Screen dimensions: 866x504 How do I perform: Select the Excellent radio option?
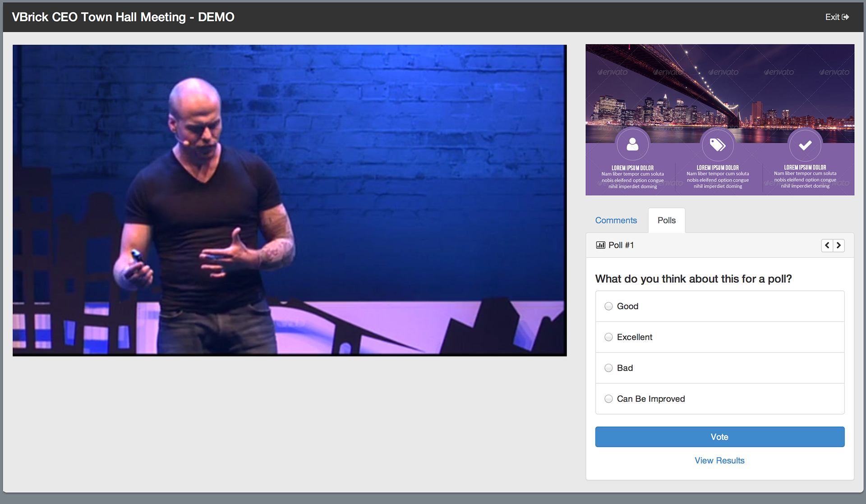coord(608,337)
